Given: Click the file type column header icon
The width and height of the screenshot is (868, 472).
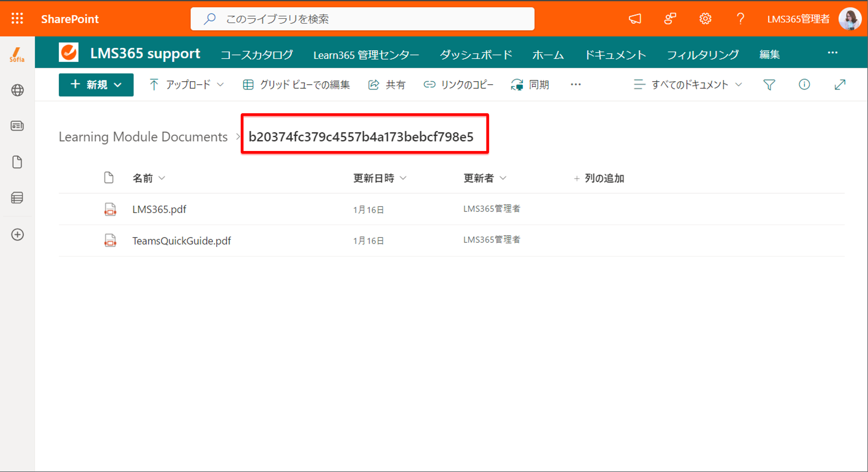Looking at the screenshot, I should [x=108, y=178].
